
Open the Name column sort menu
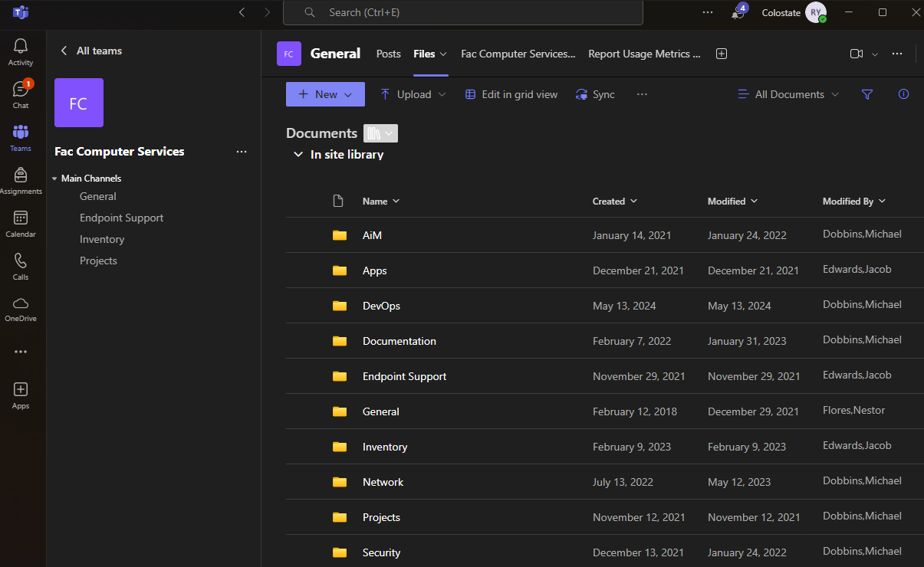pyautogui.click(x=381, y=201)
